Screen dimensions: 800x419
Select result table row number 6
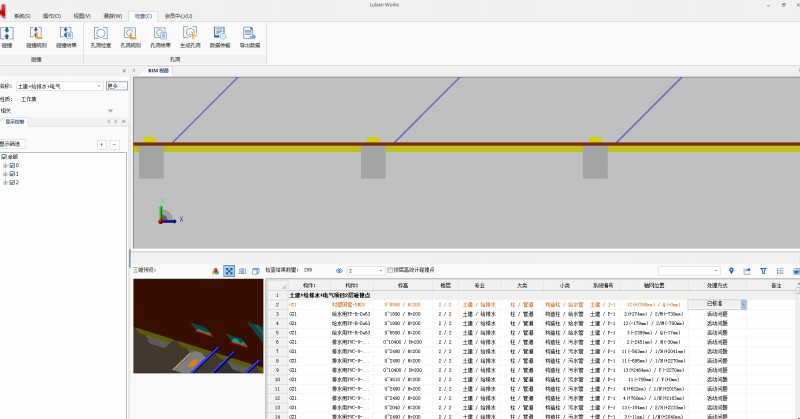coord(277,342)
